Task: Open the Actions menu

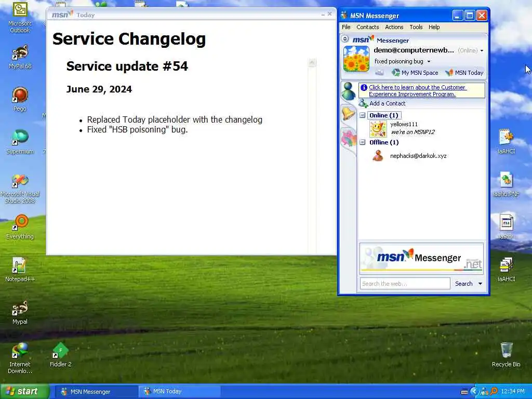Action: [x=394, y=27]
